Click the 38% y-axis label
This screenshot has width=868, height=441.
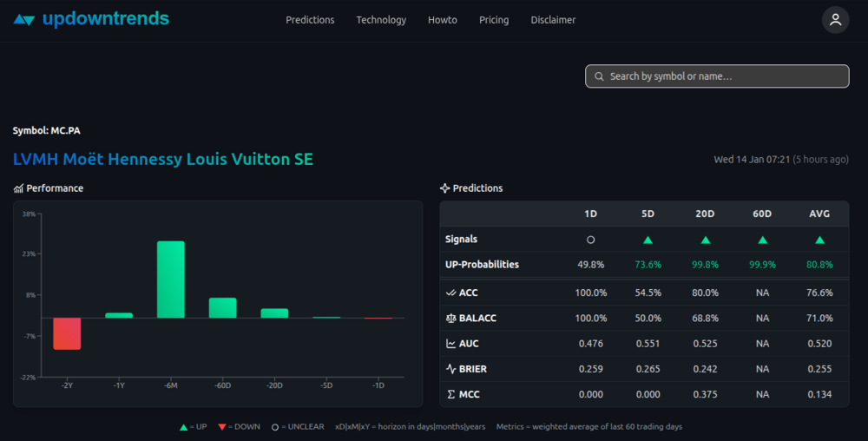pyautogui.click(x=29, y=214)
